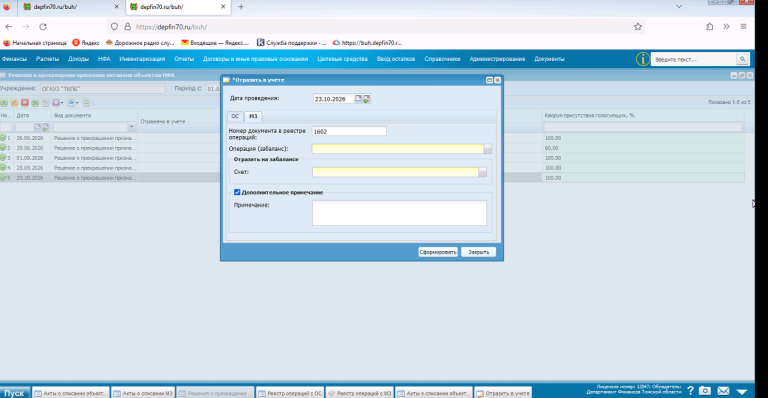Switch to Акты о списании МЗ taskbar item

[143, 393]
